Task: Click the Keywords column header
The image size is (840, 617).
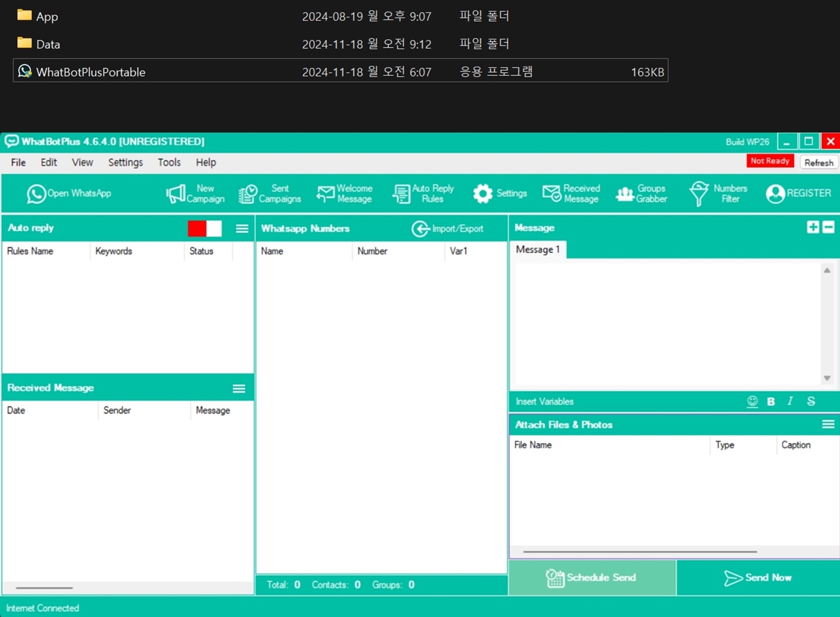Action: (137, 251)
